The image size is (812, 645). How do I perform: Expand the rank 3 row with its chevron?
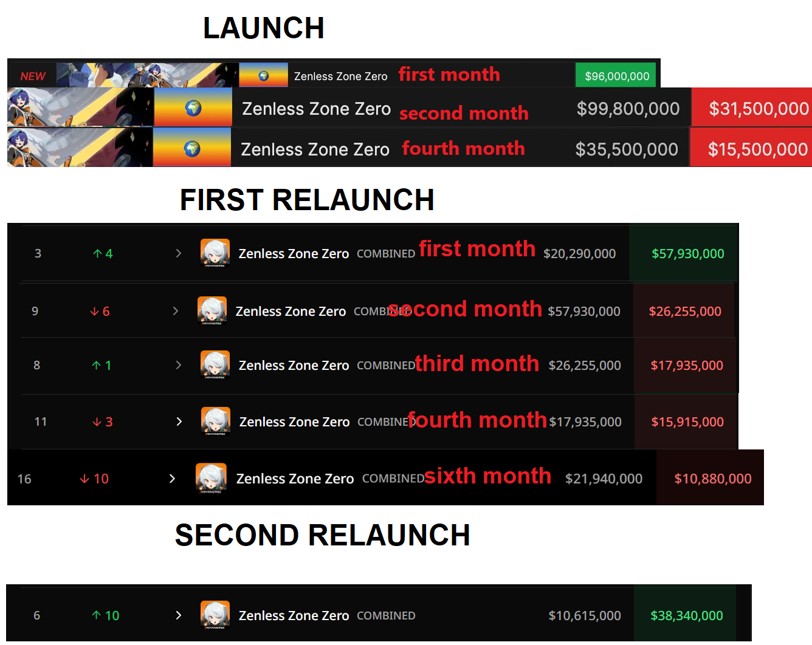(179, 253)
